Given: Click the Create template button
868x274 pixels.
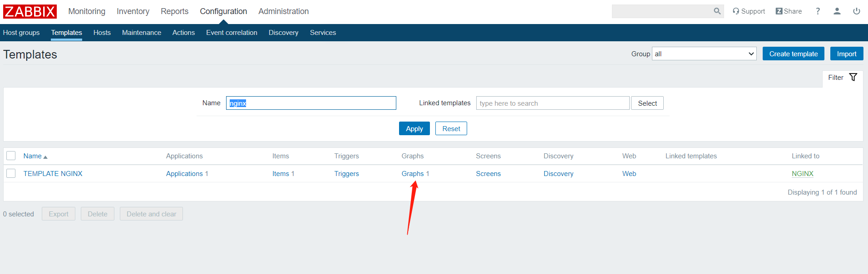Looking at the screenshot, I should 794,54.
